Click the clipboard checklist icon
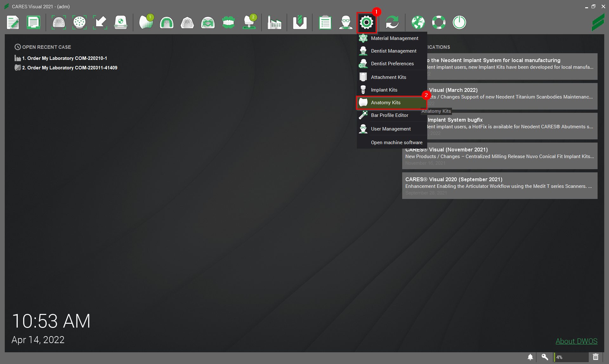Image resolution: width=609 pixels, height=364 pixels. pyautogui.click(x=325, y=22)
